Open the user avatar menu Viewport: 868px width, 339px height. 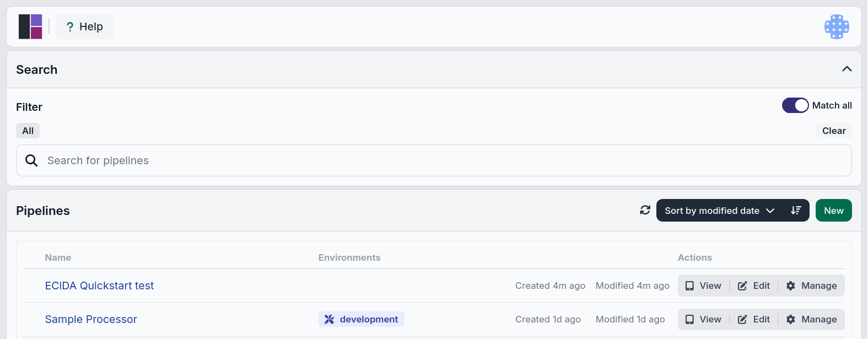837,26
